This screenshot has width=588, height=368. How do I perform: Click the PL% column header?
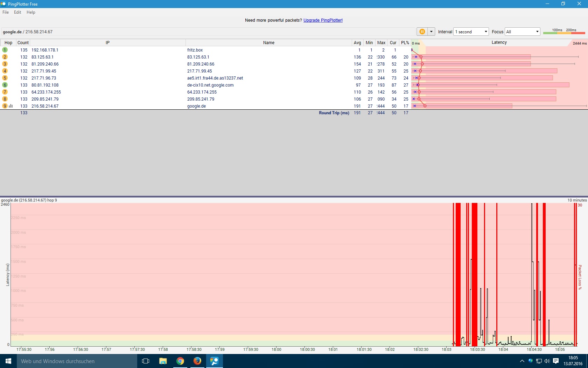pos(405,43)
